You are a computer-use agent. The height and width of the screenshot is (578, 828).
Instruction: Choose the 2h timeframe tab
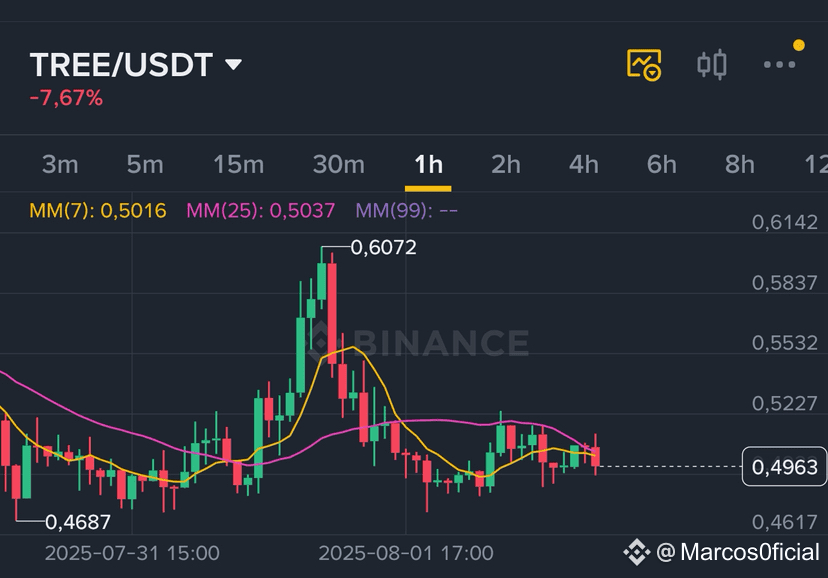pyautogui.click(x=506, y=164)
